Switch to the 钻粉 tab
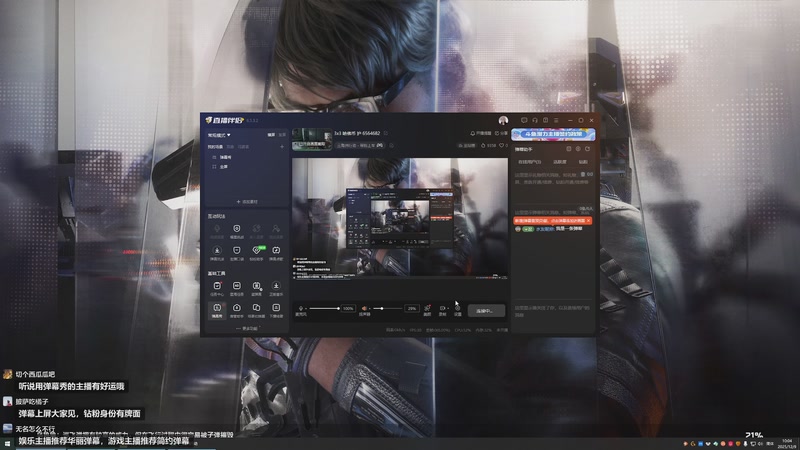This screenshot has width=800, height=450. coord(583,162)
